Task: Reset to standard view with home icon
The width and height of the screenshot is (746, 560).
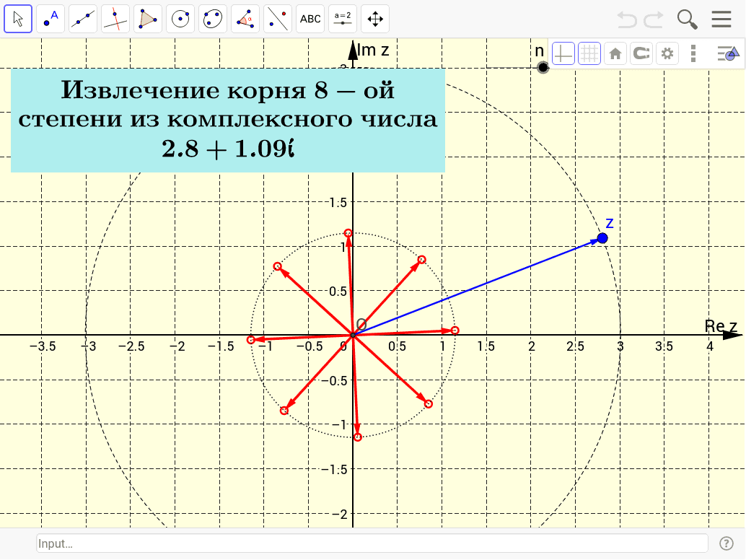Action: [x=615, y=53]
